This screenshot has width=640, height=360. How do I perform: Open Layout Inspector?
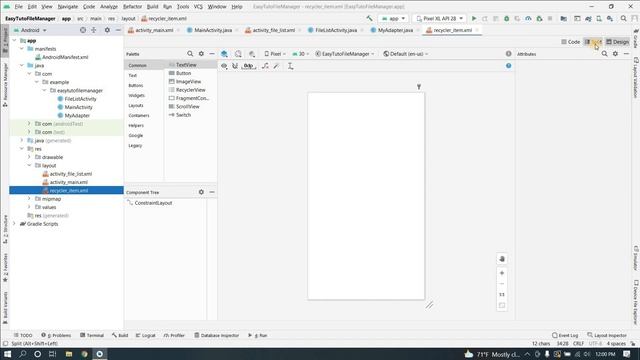click(607, 335)
